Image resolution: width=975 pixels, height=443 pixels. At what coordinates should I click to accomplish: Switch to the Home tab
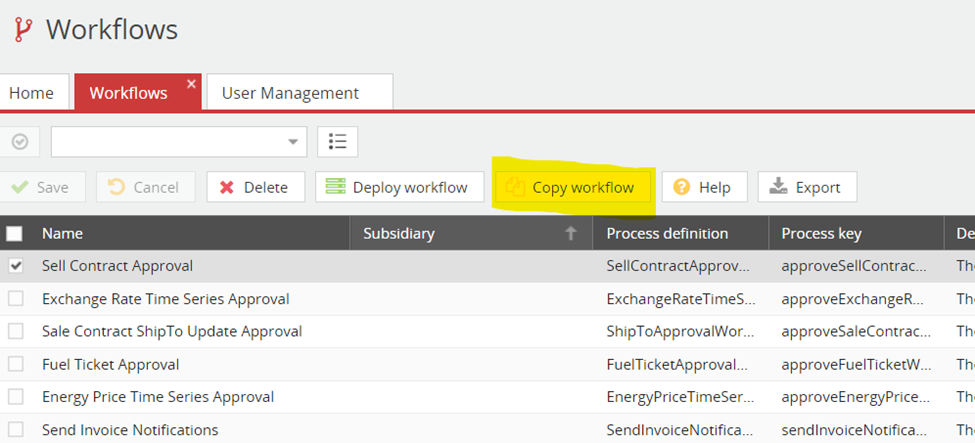[32, 93]
